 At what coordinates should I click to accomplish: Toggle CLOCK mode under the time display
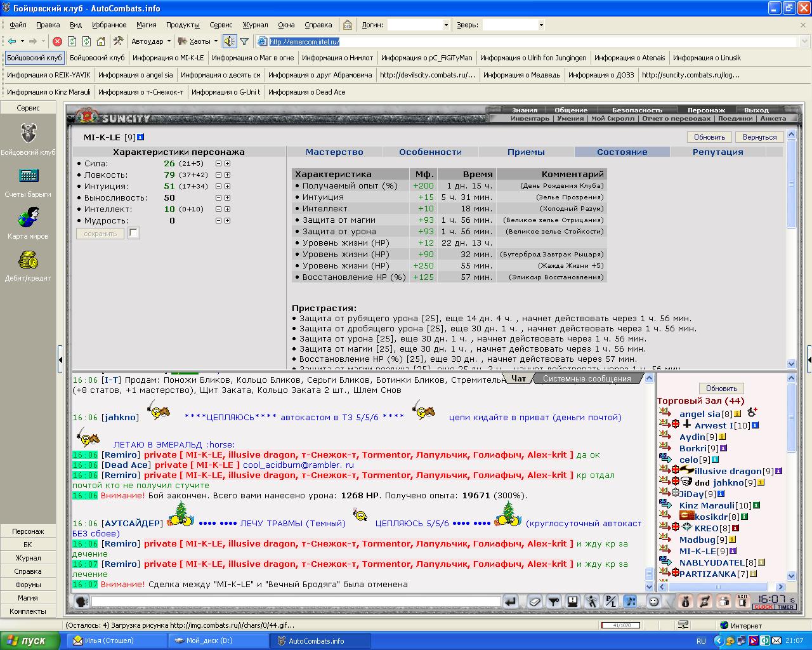(764, 607)
